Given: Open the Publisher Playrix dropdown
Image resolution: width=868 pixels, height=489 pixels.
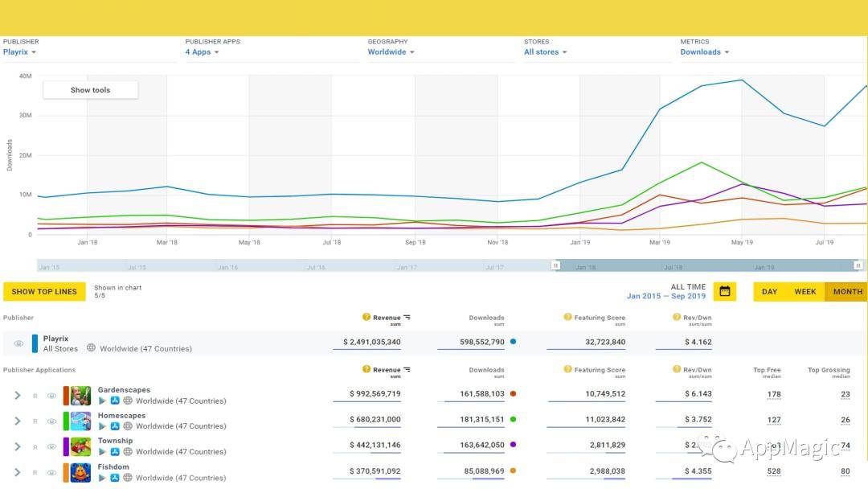Looking at the screenshot, I should 20,52.
